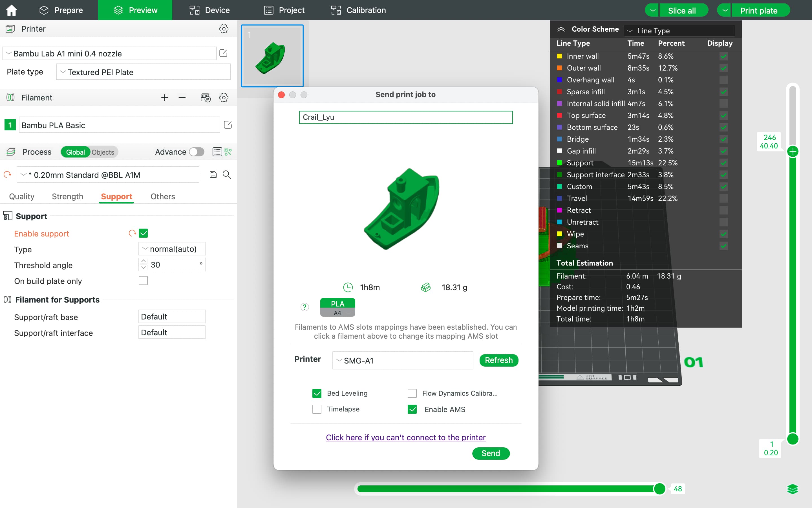Uncheck Enable support checkbox
This screenshot has height=508, width=812.
143,233
